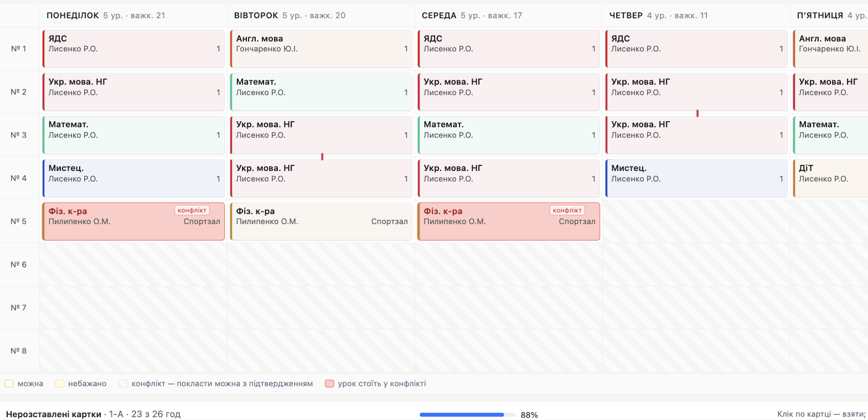This screenshot has width=868, height=420.
Task: Click Friday's ДіТ lesson card
Action: 830,178
